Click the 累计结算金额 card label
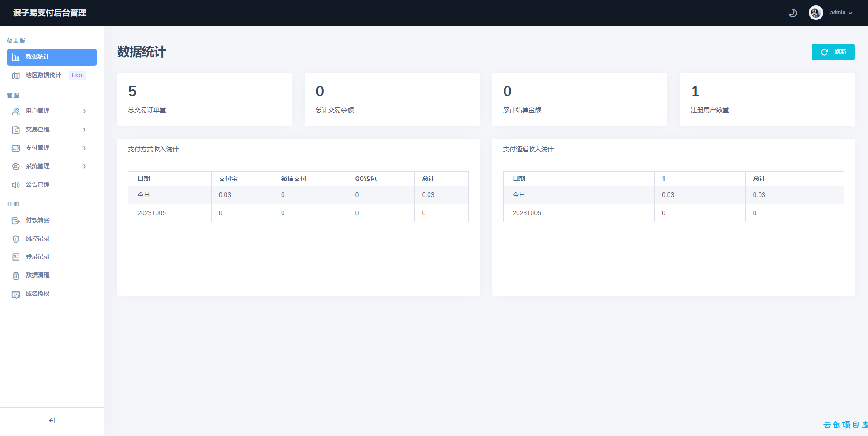 pyautogui.click(x=522, y=110)
